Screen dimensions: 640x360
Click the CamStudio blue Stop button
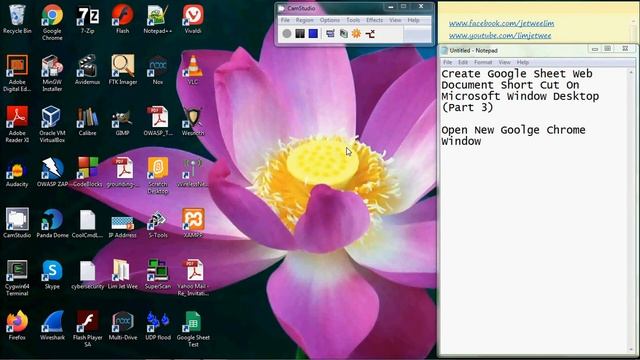point(313,33)
